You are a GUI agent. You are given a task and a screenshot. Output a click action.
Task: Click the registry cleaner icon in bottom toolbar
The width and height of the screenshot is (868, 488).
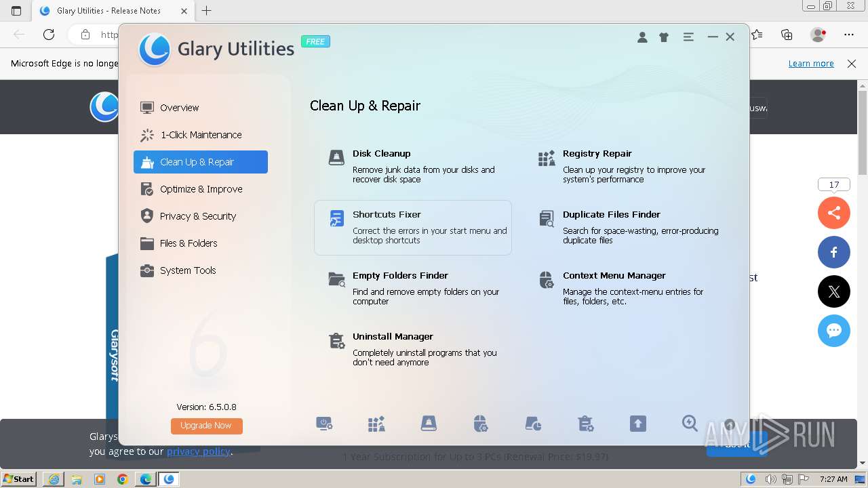(376, 424)
